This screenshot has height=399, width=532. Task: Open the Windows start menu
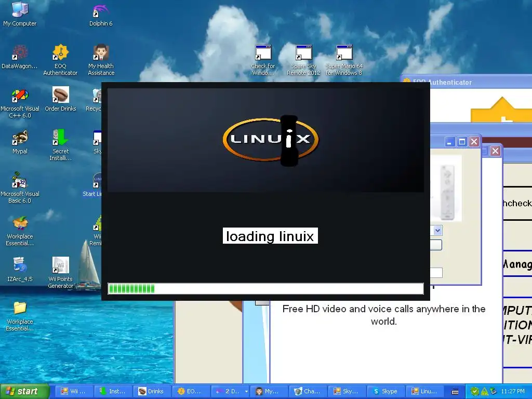pyautogui.click(x=24, y=391)
